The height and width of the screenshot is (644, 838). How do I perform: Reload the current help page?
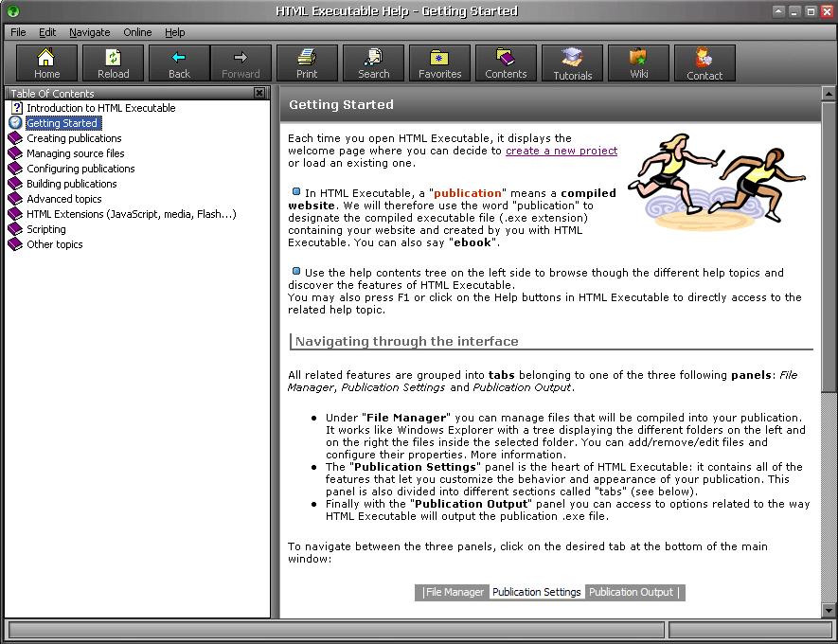tap(113, 63)
